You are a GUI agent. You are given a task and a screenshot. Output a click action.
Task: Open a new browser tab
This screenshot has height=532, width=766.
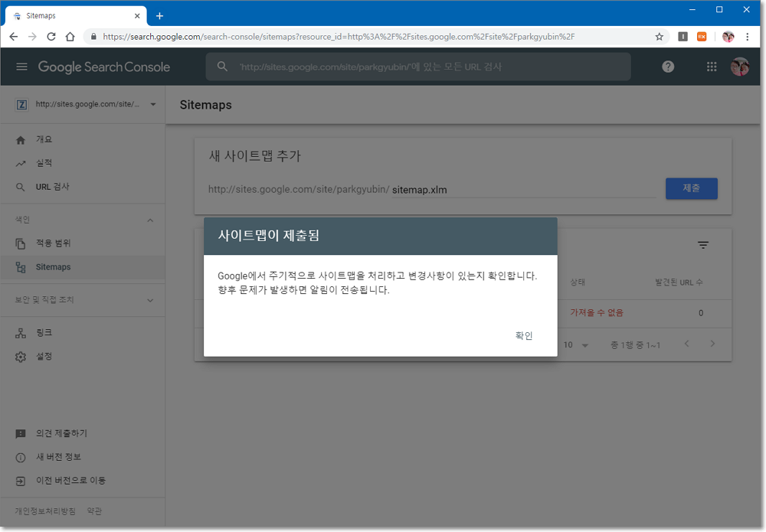(159, 16)
